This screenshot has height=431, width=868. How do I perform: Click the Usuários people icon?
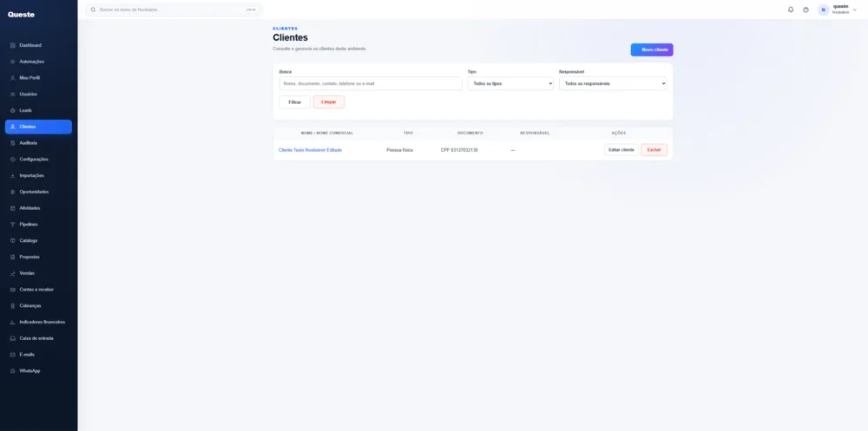(x=13, y=94)
